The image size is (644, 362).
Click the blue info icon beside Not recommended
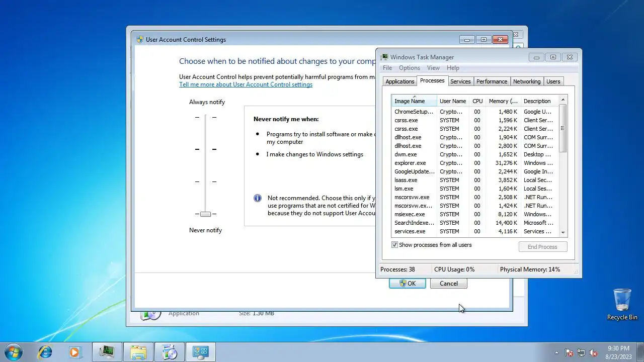257,198
